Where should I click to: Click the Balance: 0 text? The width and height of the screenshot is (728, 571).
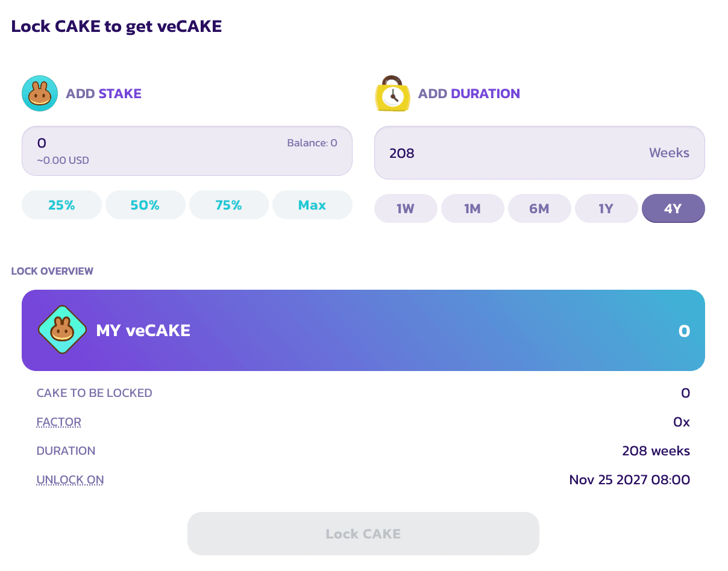point(312,143)
